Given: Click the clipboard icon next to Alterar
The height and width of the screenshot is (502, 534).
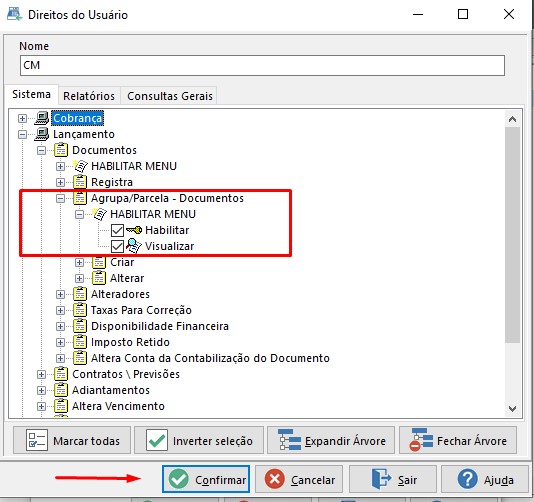Looking at the screenshot, I should click(x=99, y=278).
